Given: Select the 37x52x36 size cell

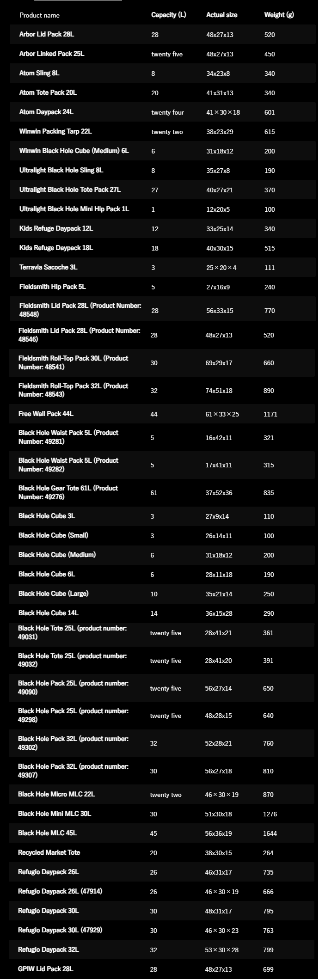Looking at the screenshot, I should coord(219,493).
